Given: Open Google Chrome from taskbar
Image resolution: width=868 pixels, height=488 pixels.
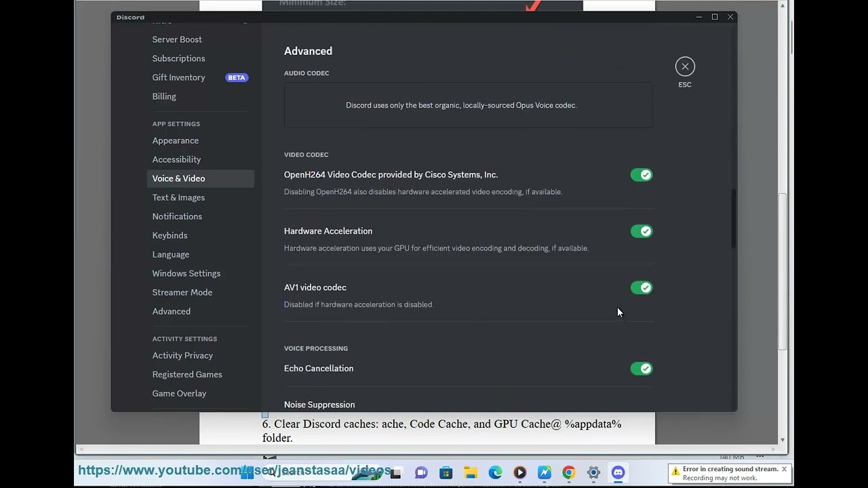Looking at the screenshot, I should 569,472.
